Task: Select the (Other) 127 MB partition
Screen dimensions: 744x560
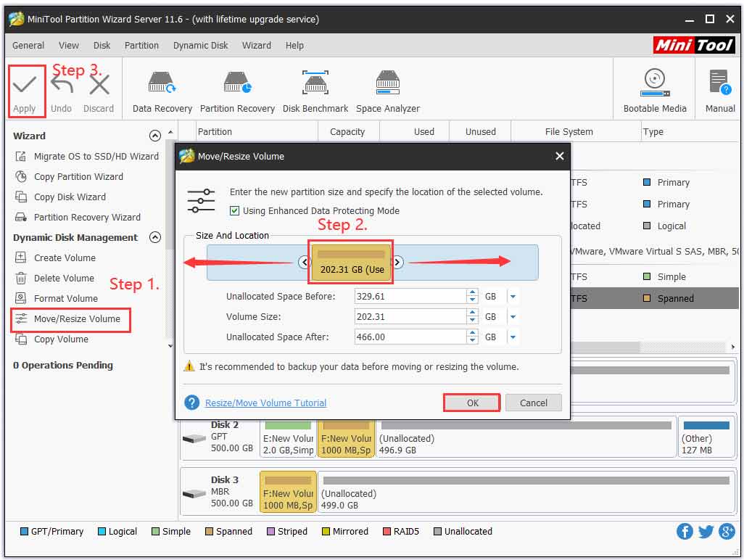Action: click(706, 438)
